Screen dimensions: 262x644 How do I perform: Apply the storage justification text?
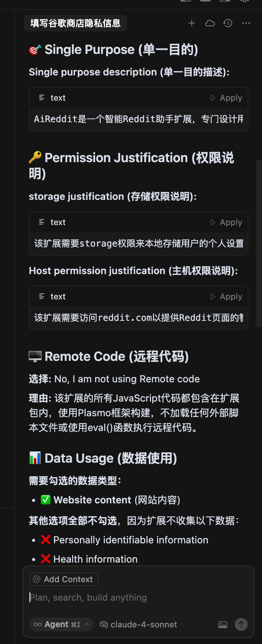coord(226,222)
